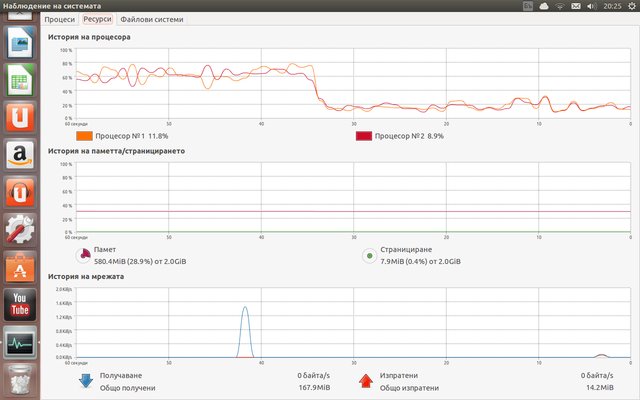
Task: Click the blue Получаване download arrow
Action: pyautogui.click(x=85, y=381)
